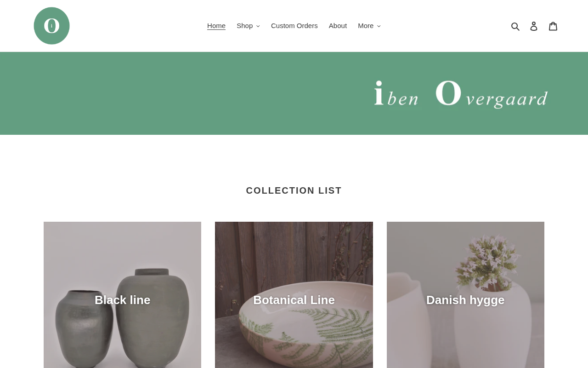Viewport: 588px width, 368px height.
Task: Open the Custom Orders menu item
Action: tap(294, 26)
